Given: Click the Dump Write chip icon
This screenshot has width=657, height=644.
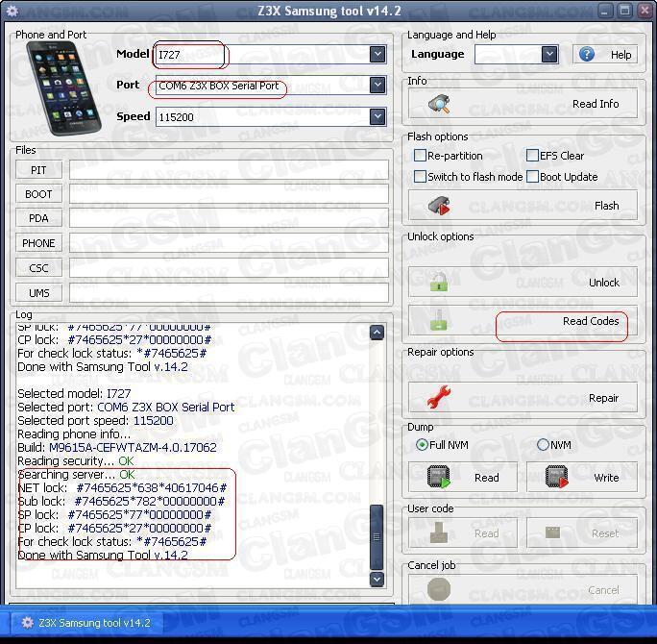Looking at the screenshot, I should [557, 477].
